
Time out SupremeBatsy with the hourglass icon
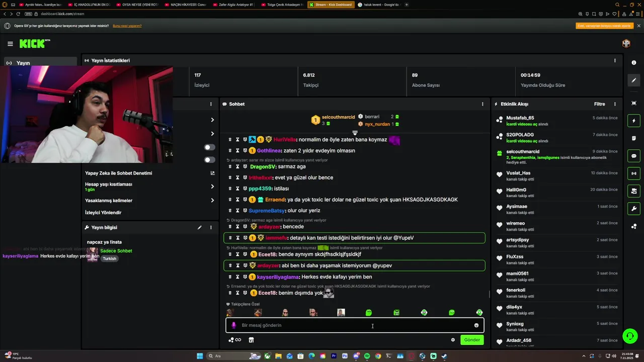(237, 210)
